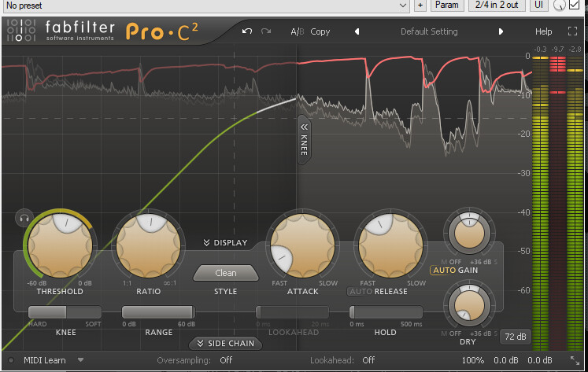Open the 72 dB meter scale menu

click(516, 337)
